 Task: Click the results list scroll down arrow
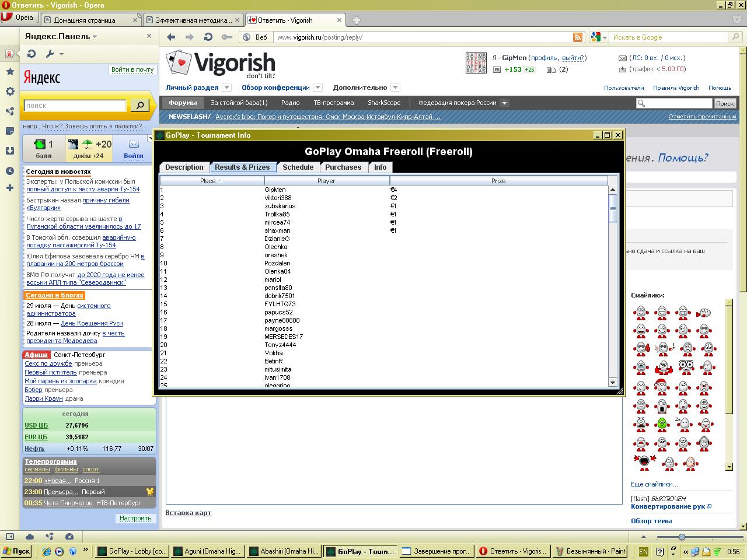pos(612,382)
